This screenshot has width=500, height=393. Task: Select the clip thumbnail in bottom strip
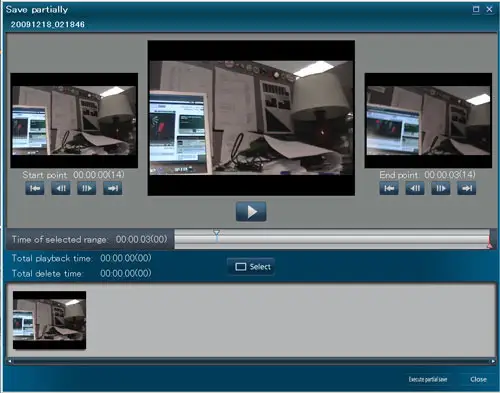coord(49,320)
